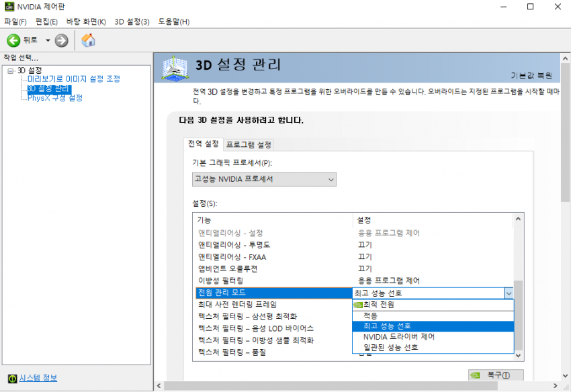Select 텍스처 필터링 – 음성 LOD 바이어스 row
571x392 pixels.
click(x=274, y=328)
